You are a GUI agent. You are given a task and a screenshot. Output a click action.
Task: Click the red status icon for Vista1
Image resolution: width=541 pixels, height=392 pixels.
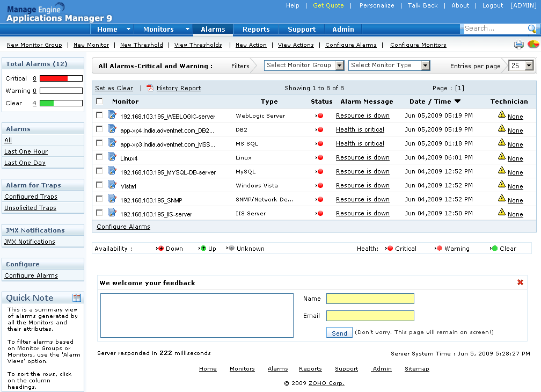[320, 186]
